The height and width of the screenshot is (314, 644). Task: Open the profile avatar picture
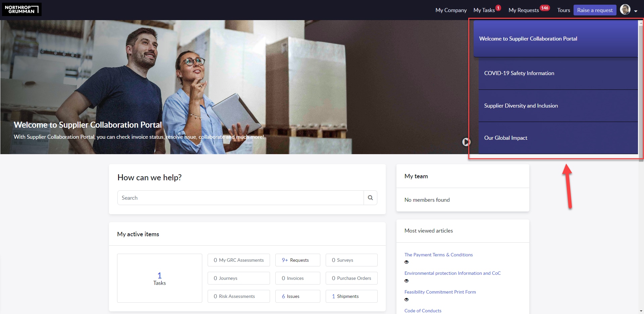625,9
